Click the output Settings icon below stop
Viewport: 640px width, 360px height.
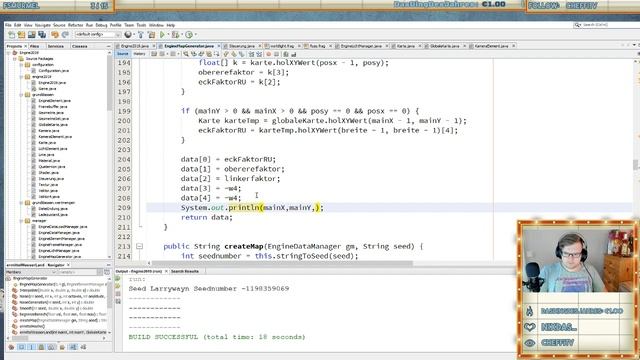118,302
